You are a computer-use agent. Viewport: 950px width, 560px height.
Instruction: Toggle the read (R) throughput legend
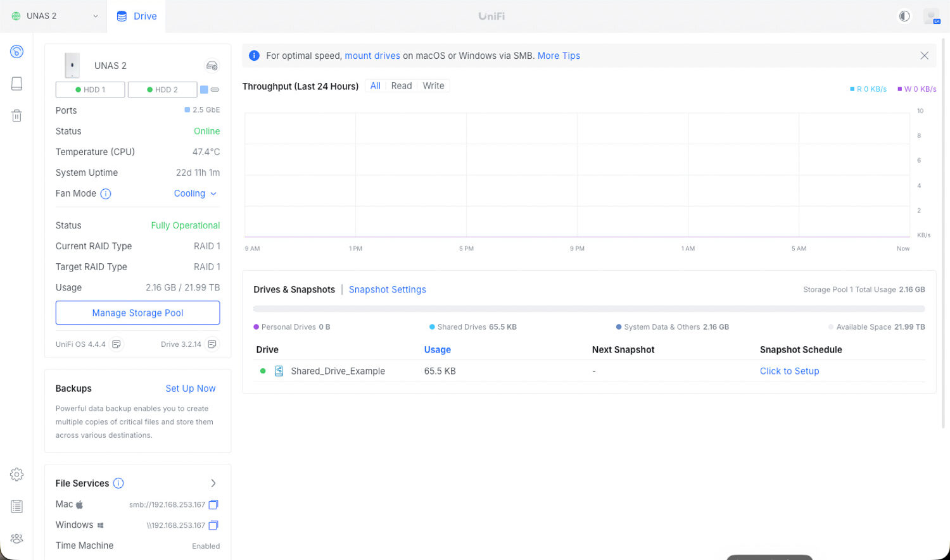pos(868,89)
